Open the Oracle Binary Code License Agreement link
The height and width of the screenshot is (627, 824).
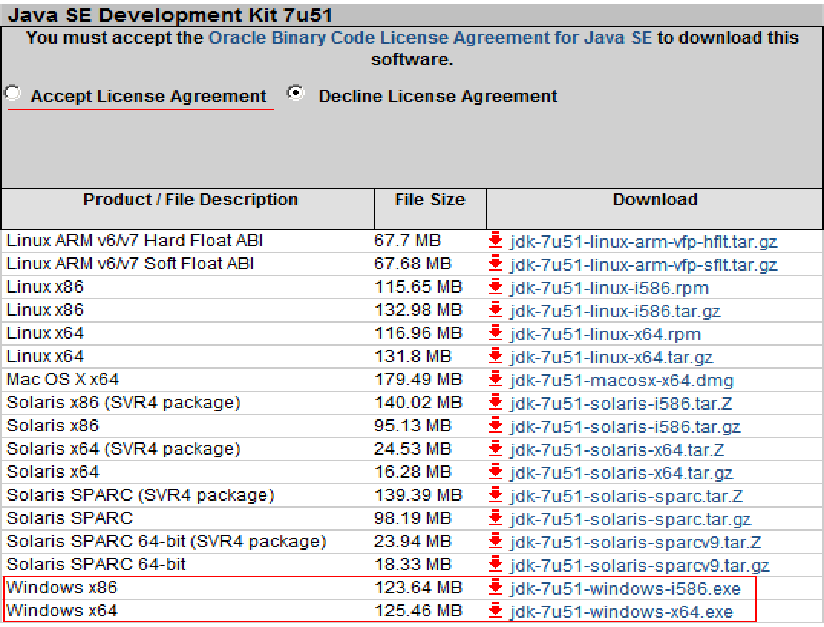(x=430, y=38)
